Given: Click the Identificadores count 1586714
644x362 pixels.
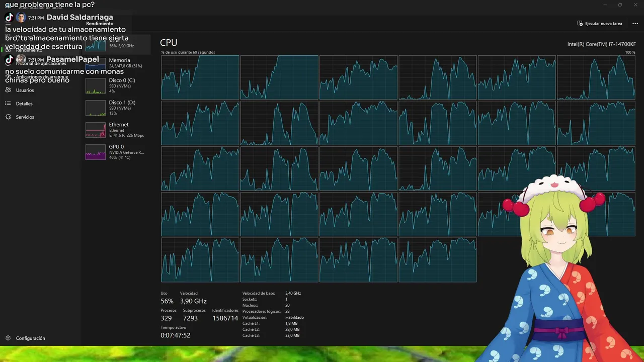Looking at the screenshot, I should (225, 318).
